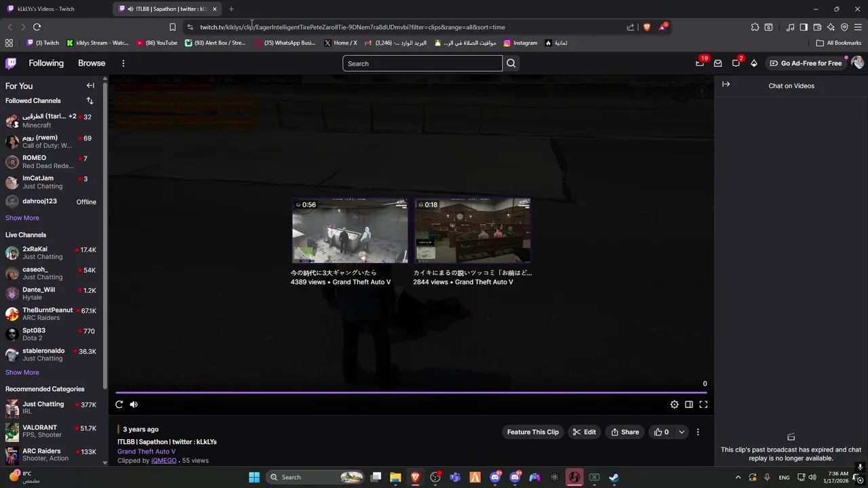Switch to kLkLYs's Videos browser tab

[54, 9]
